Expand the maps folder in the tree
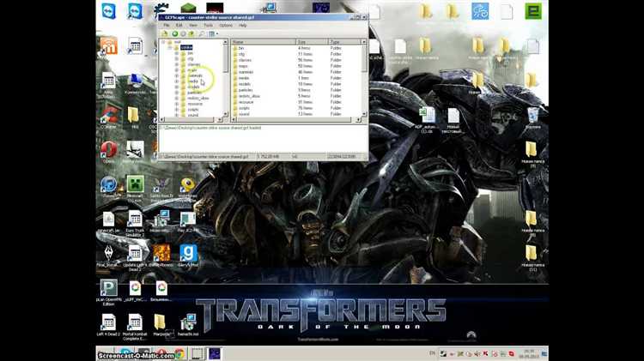Viewport: 644px width, 361px height. [177, 70]
